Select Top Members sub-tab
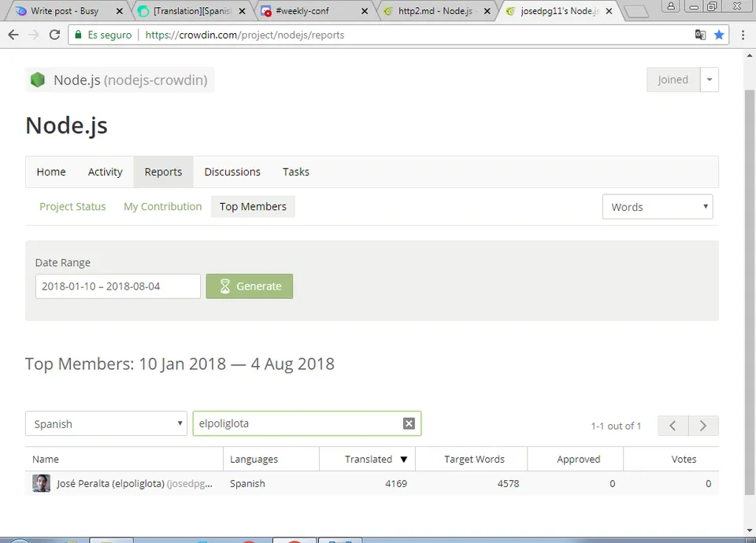Viewport: 756px width, 543px height. [x=253, y=207]
